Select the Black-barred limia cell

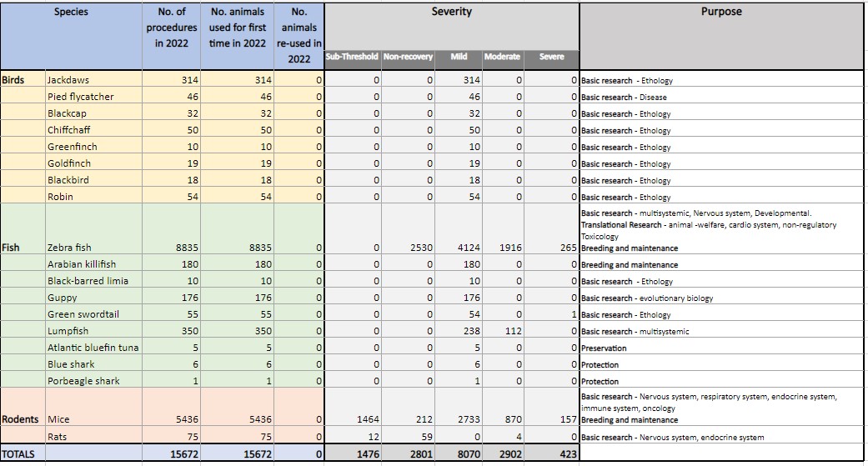coord(93,281)
